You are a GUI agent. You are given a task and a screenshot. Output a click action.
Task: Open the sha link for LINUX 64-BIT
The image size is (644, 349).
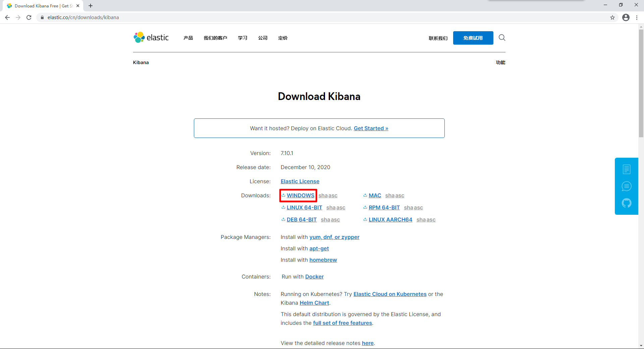click(x=331, y=207)
